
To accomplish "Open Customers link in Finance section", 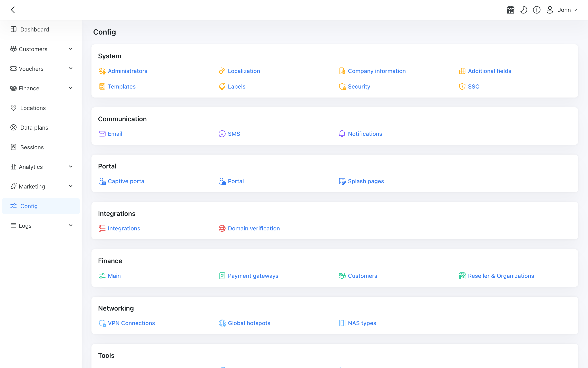I will 362,276.
